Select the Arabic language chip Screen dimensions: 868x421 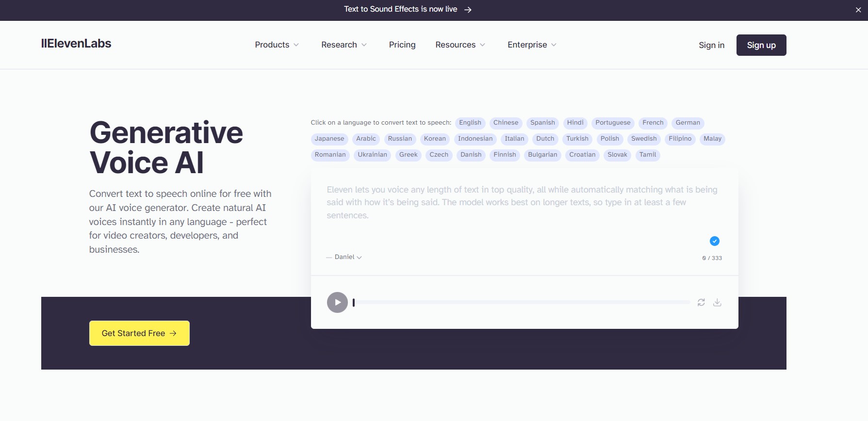point(366,139)
